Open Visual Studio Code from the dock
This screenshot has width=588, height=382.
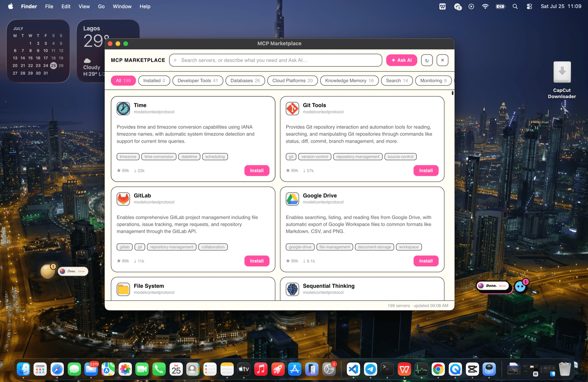353,369
